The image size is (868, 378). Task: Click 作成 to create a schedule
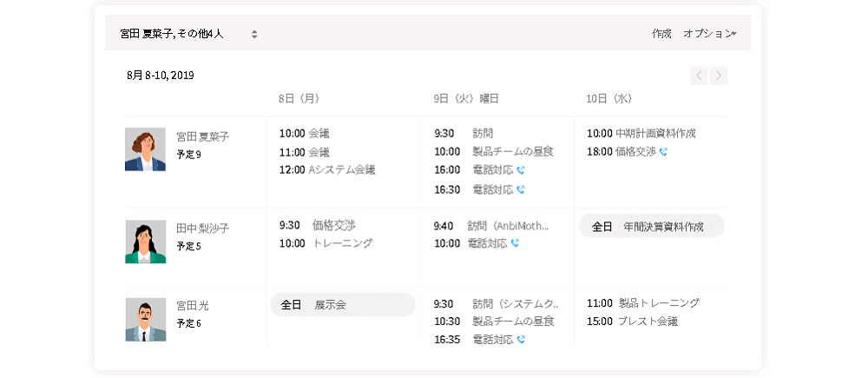tap(661, 34)
